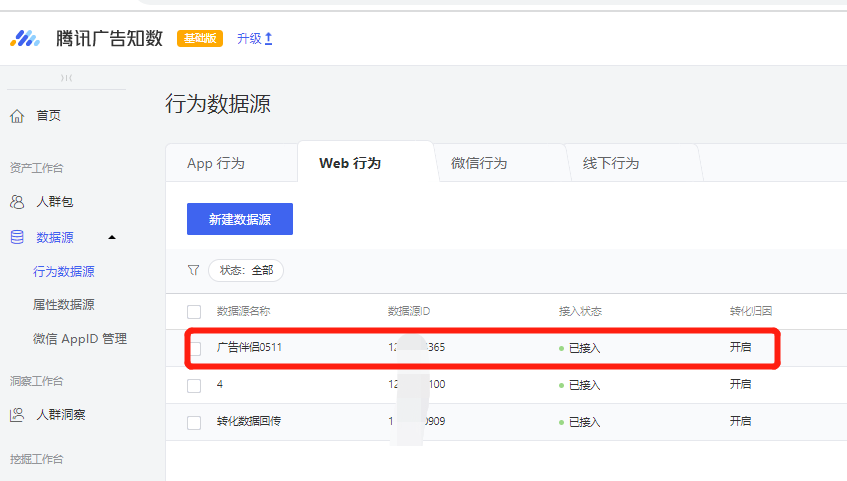The image size is (847, 481).
Task: Open the 广告伴侣0511 data source link
Action: (x=249, y=348)
